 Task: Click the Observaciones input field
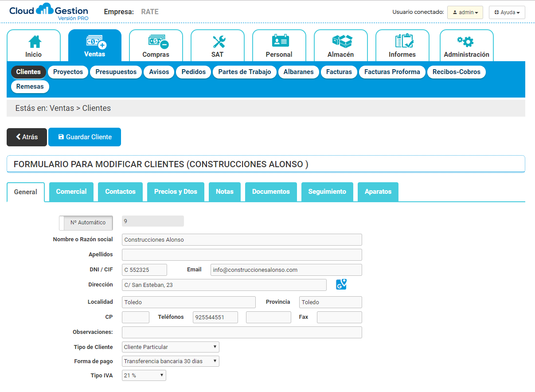(242, 332)
